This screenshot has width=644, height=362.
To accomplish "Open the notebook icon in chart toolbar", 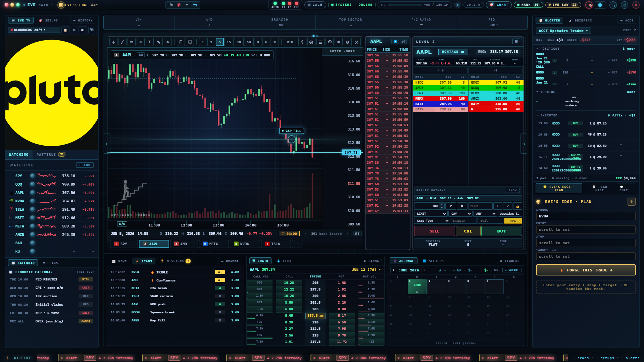I will 190,42.
